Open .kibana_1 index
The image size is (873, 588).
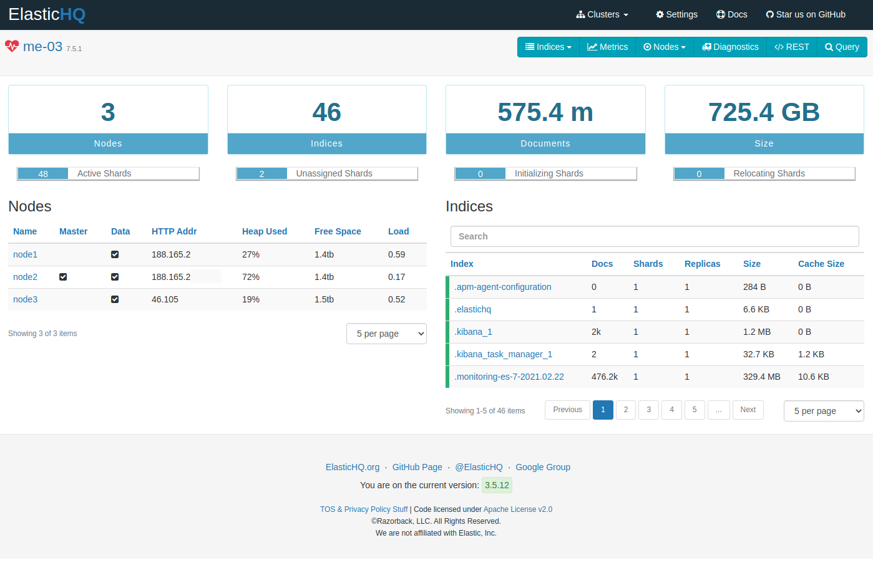click(x=473, y=332)
